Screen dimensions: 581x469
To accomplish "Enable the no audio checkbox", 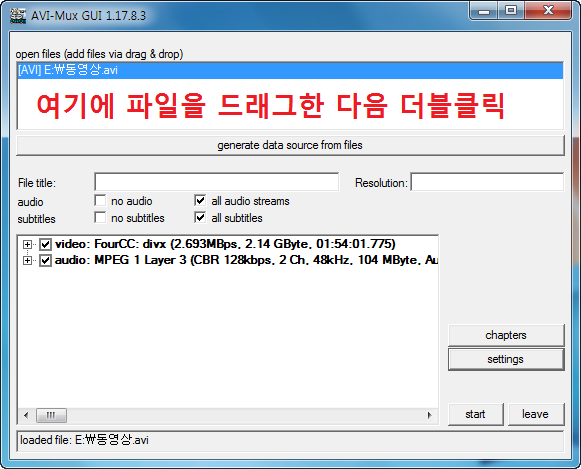I will (100, 200).
